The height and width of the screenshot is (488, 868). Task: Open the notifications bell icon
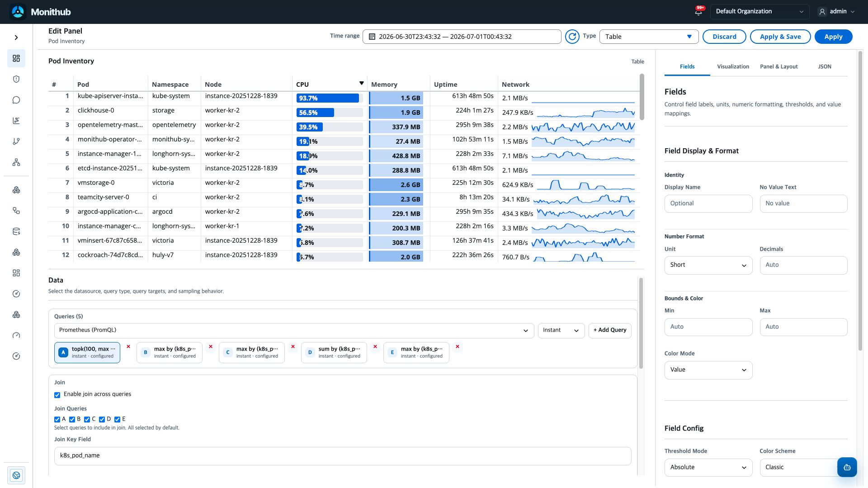(x=698, y=12)
